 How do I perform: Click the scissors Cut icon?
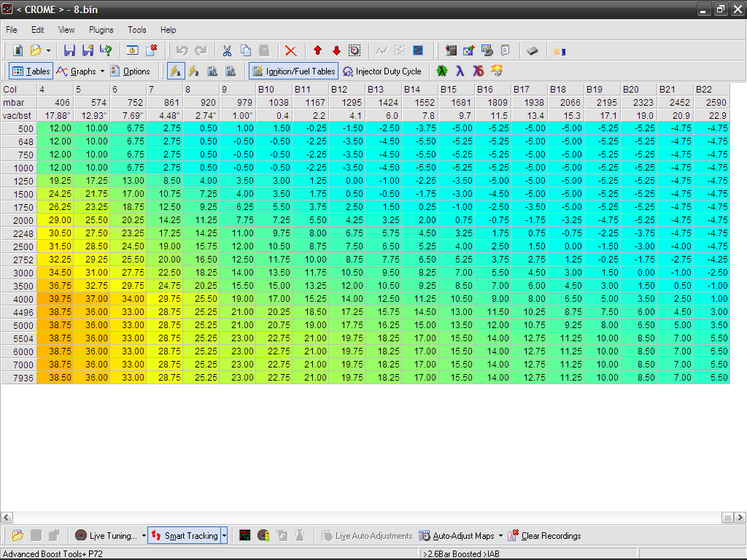(x=227, y=50)
